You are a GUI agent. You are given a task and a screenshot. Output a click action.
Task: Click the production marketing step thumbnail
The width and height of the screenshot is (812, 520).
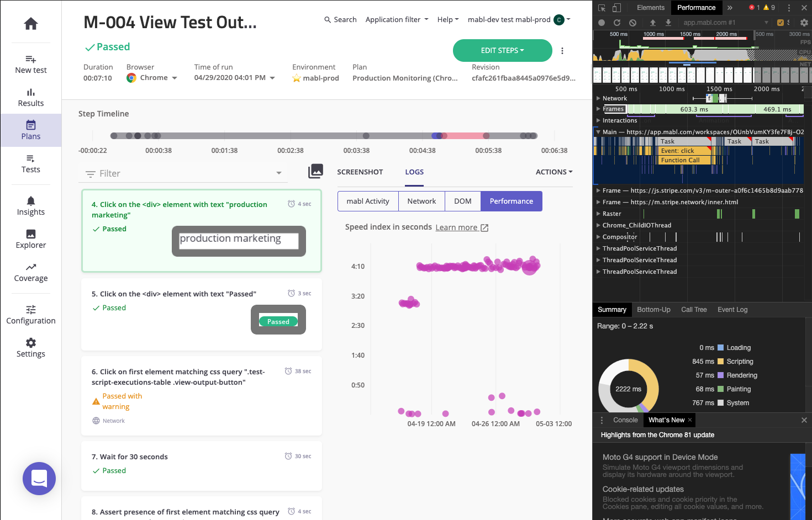[x=239, y=241]
